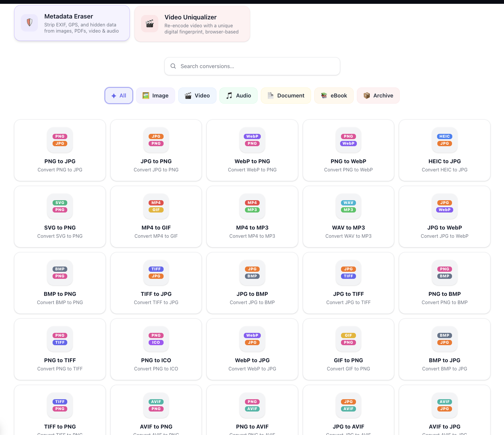Click 'Convert SVG to PNG' description text
The image size is (504, 435).
[60, 236]
